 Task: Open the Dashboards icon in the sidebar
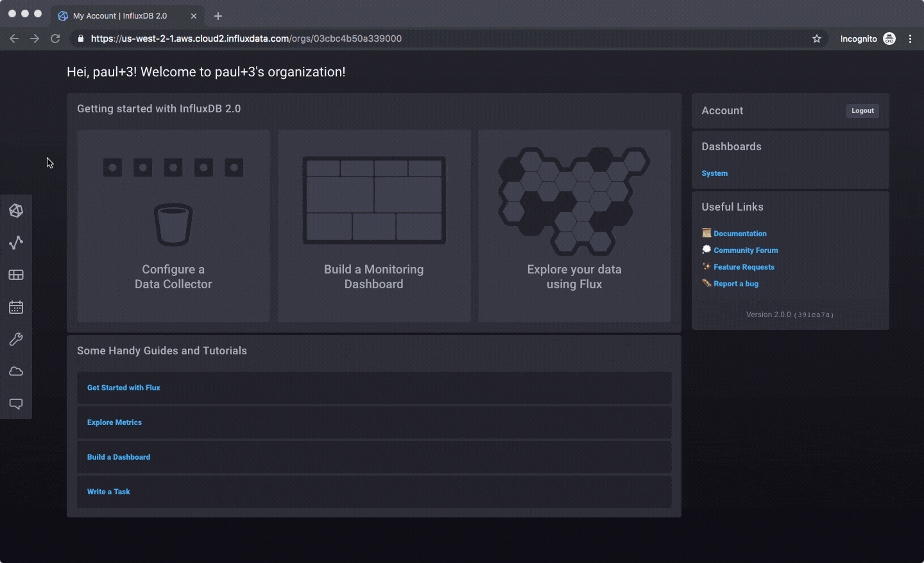(16, 274)
